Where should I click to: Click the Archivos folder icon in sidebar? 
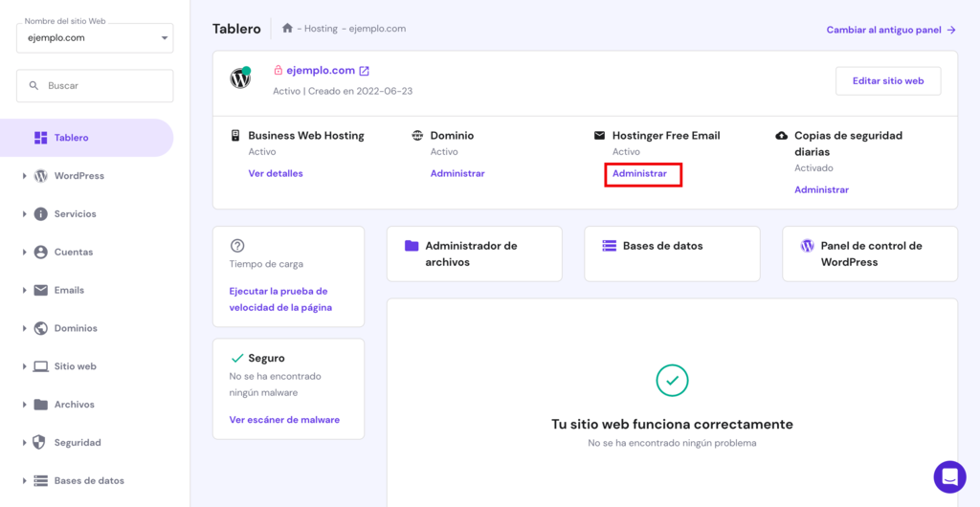(40, 405)
